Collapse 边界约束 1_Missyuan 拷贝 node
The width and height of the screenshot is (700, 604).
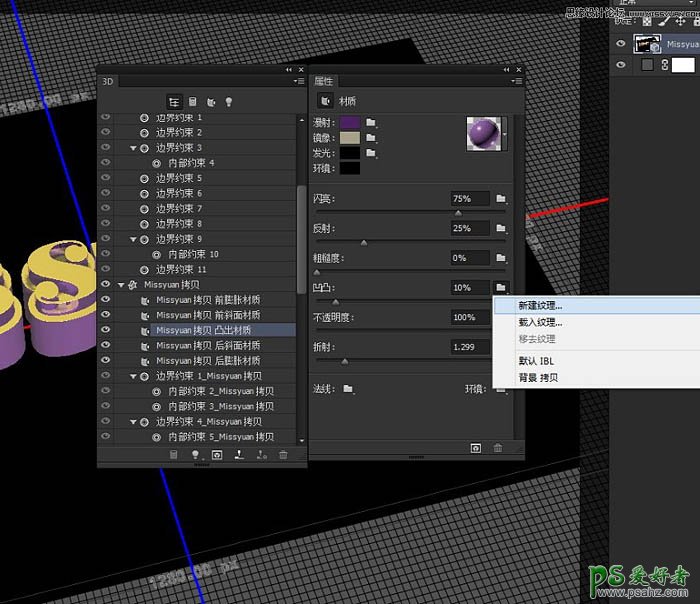tap(133, 376)
